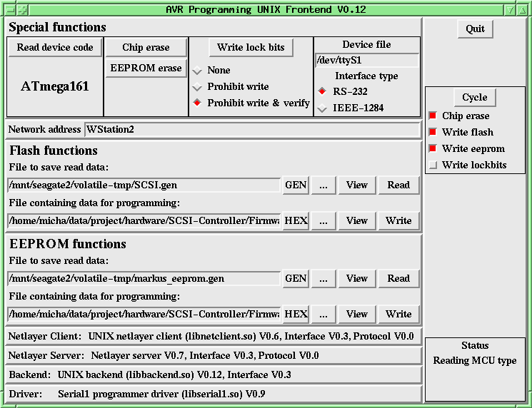The width and height of the screenshot is (532, 408).
Task: Open the window menu icon in title bar
Action: pos(11,10)
